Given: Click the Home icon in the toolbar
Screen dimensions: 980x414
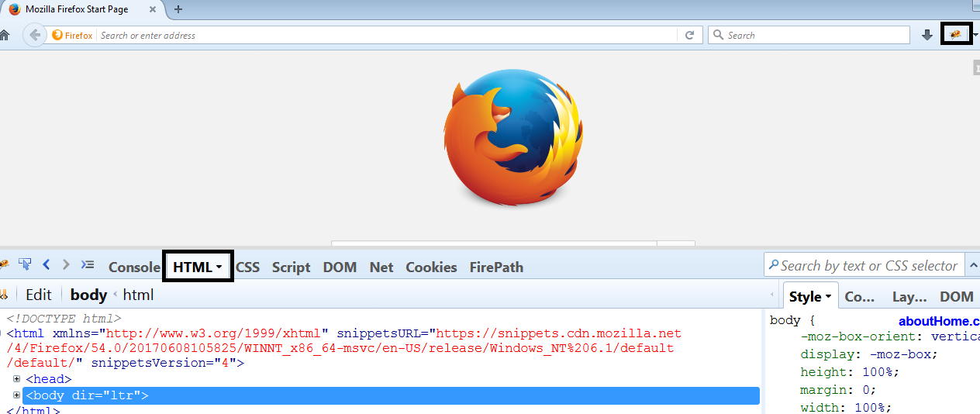Looking at the screenshot, I should (4, 35).
